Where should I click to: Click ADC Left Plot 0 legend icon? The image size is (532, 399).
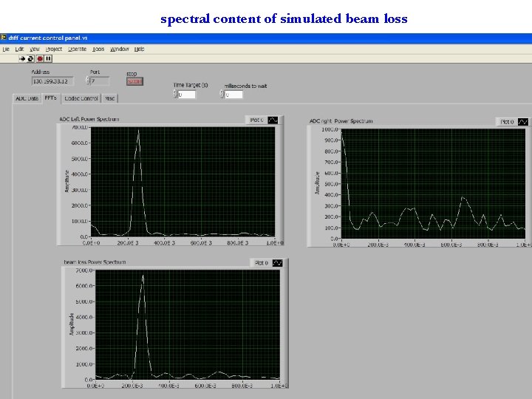(273, 120)
